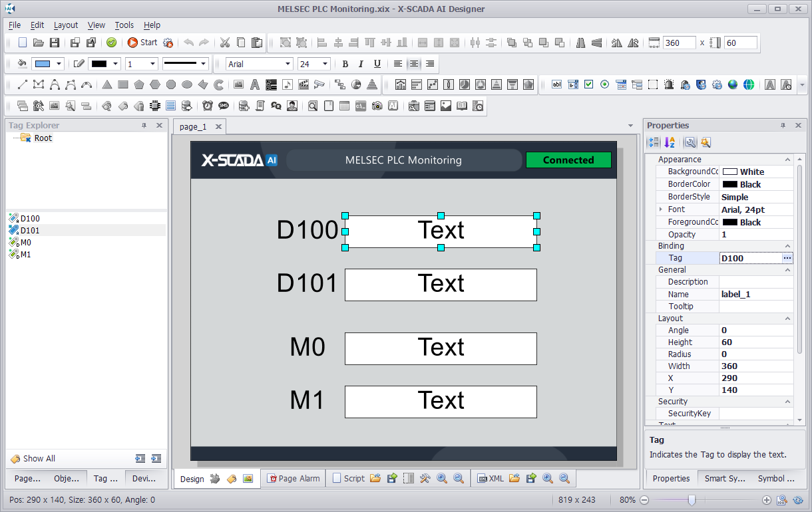Viewport: 812px width, 512px height.
Task: Select the Triangle shape tool
Action: (x=106, y=84)
